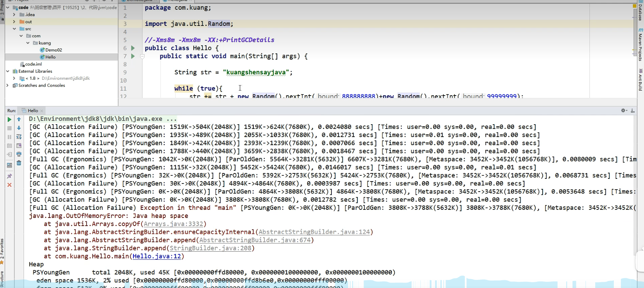Open AbstractStringBuilder.java:674 link

coord(255,240)
